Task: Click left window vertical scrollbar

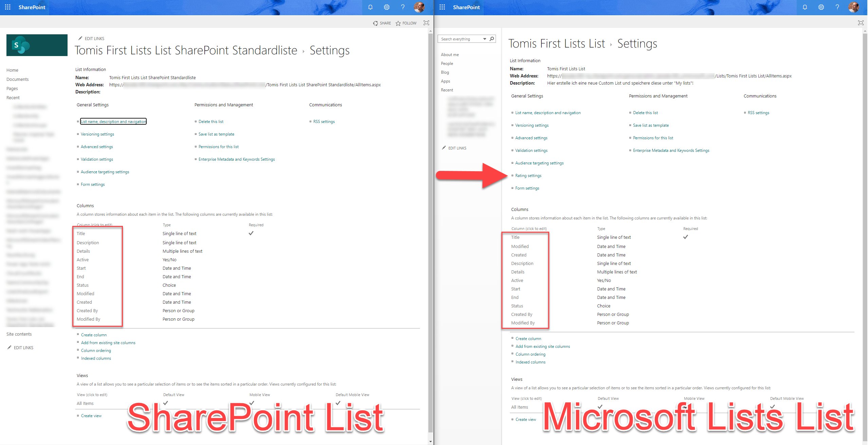Action: 430,233
